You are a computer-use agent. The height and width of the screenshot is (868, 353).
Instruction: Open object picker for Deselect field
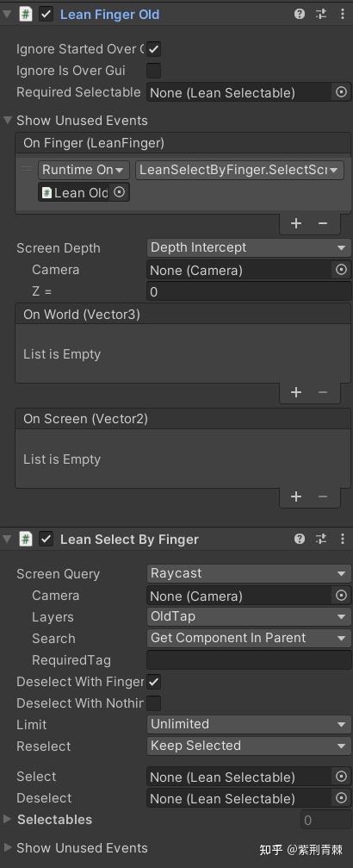tap(342, 798)
